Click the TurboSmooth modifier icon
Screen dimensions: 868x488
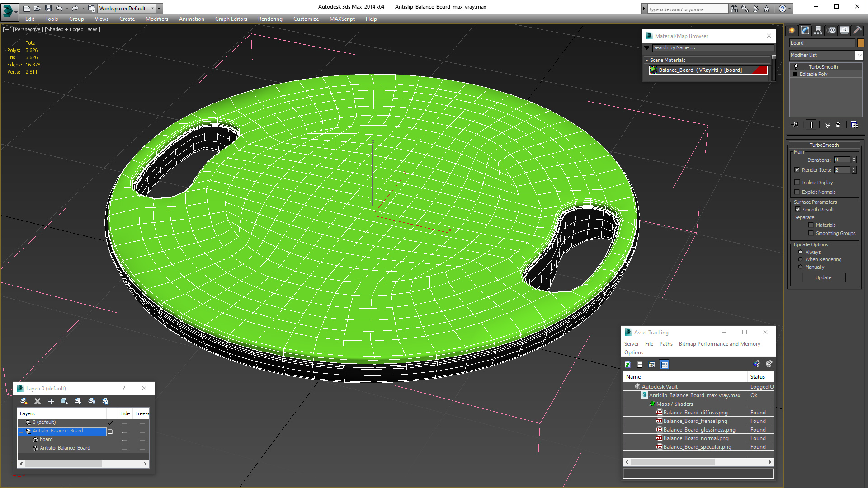pyautogui.click(x=797, y=66)
